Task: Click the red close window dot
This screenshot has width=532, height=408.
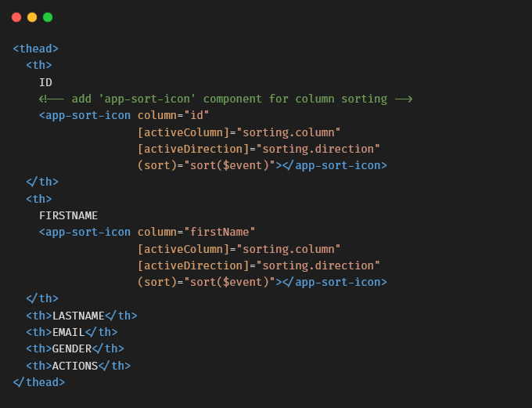Action: 16,17
